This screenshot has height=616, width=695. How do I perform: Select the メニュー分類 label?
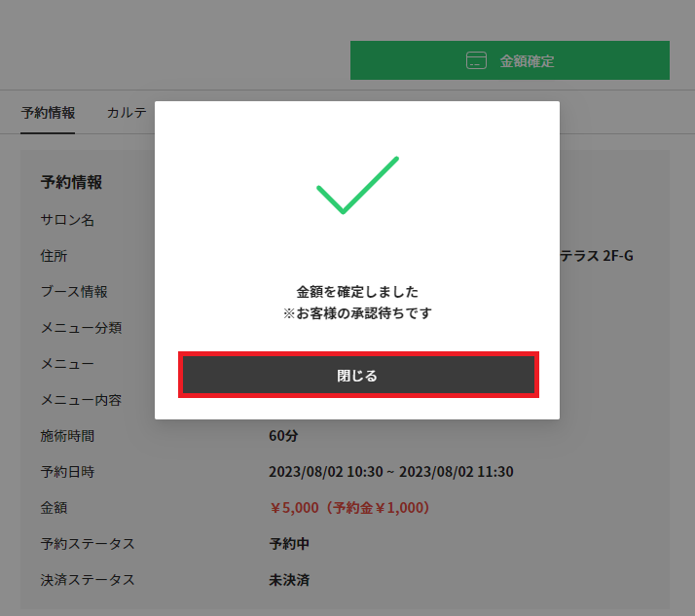tap(81, 328)
